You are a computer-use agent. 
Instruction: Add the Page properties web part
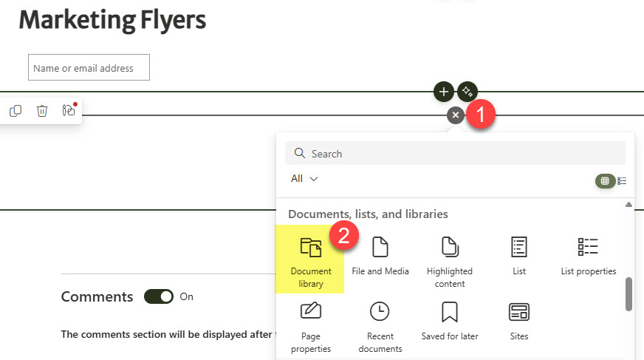(310, 327)
